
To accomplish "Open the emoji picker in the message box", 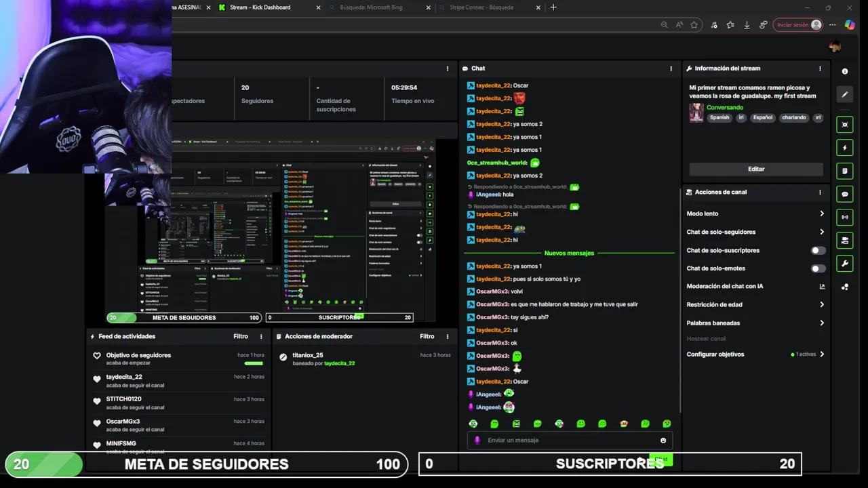I will [x=663, y=441].
